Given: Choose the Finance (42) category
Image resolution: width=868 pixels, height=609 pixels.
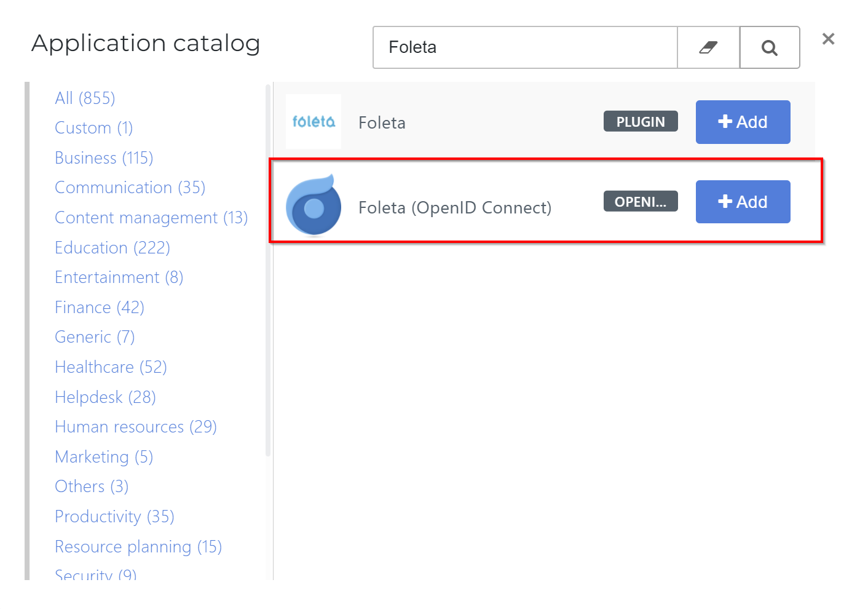Looking at the screenshot, I should point(100,308).
